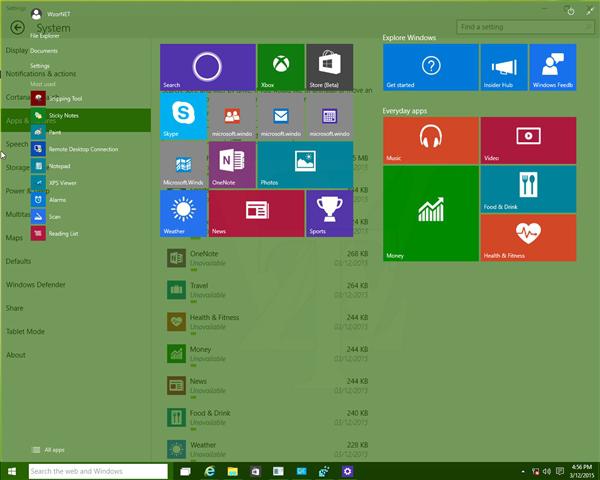Open the Photos tile
This screenshot has width=600, height=480.
tap(305, 165)
